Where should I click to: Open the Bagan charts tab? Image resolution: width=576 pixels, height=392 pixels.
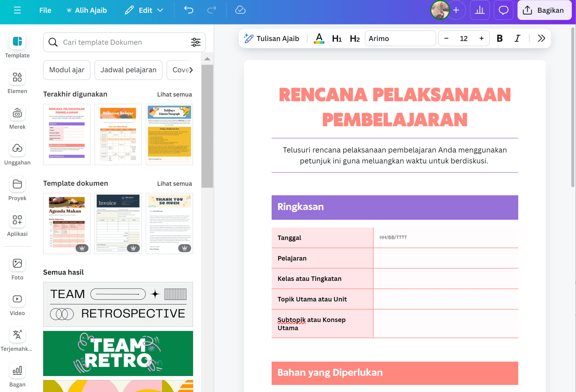[17, 375]
